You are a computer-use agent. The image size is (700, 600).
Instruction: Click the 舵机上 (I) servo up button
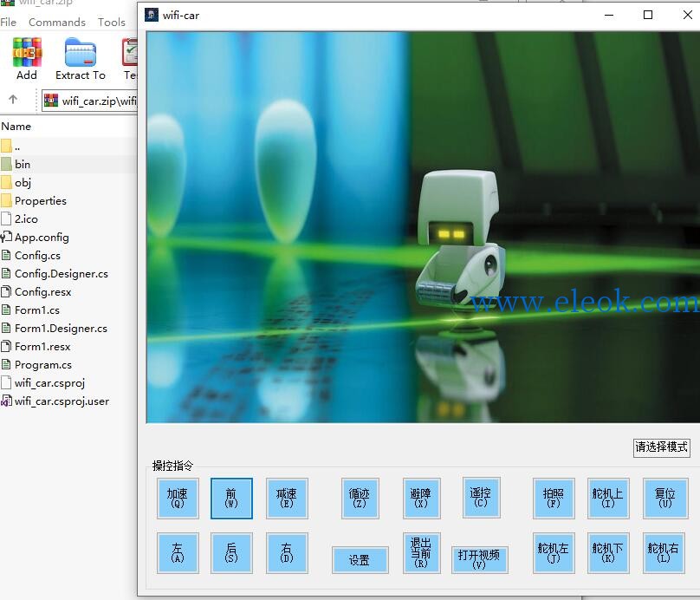608,499
